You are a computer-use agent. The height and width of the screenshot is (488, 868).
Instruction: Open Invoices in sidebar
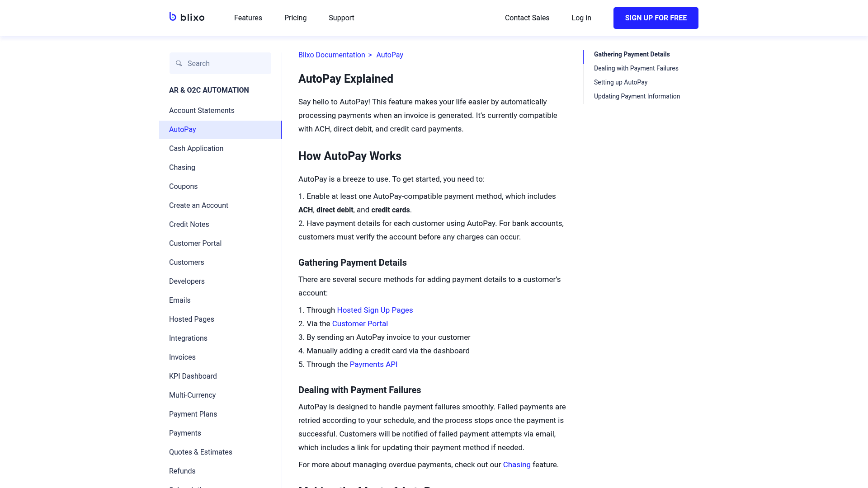(x=182, y=357)
